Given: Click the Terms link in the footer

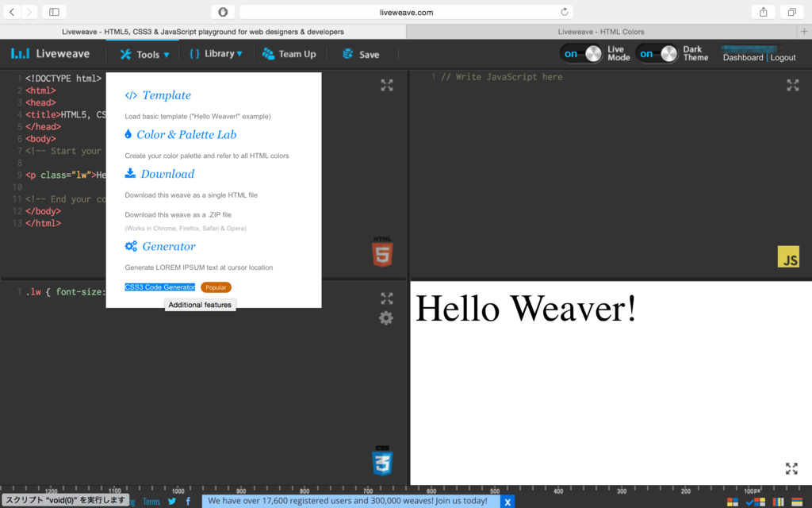Looking at the screenshot, I should 151,501.
